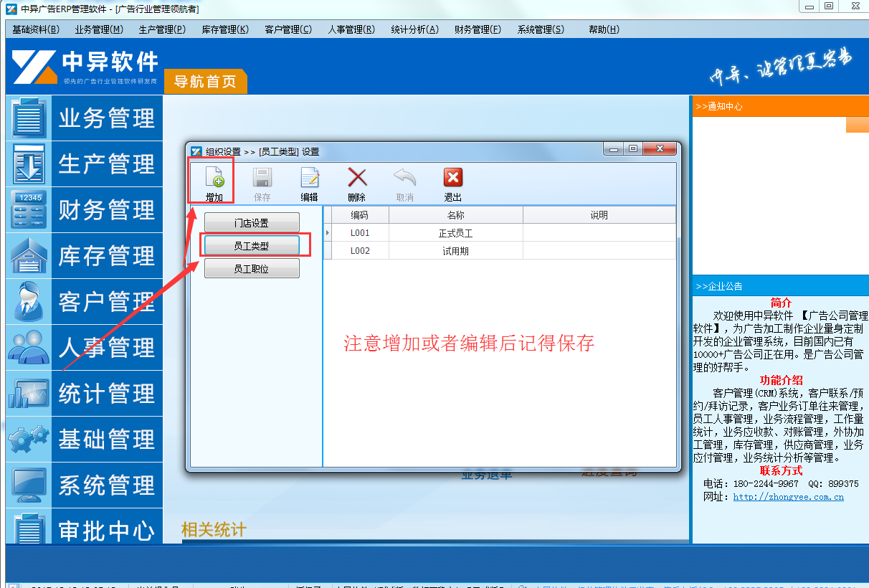Image resolution: width=869 pixels, height=588 pixels.
Task: Click the 退出 (Exit) red icon
Action: (453, 177)
